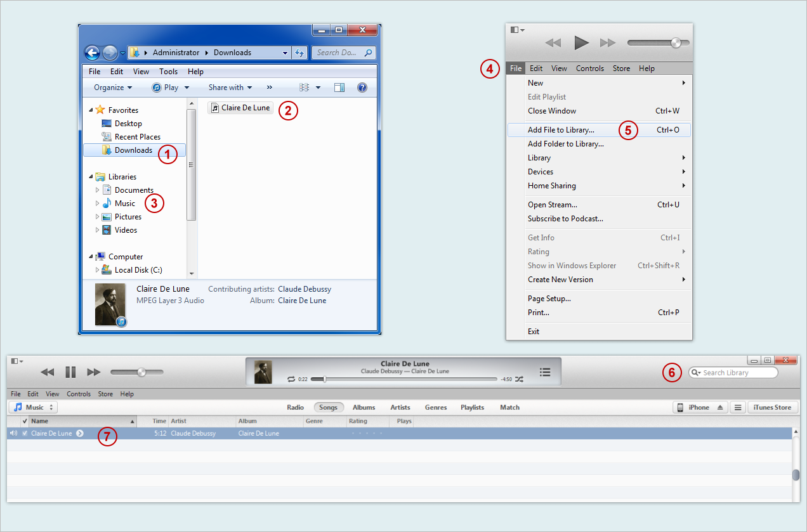Click the shuffle icon in the now-playing display
The image size is (807, 532).
point(519,379)
